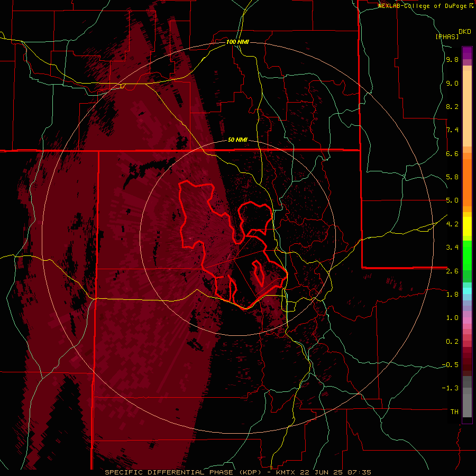Click the 1.0 value on the color scale

(x=452, y=317)
